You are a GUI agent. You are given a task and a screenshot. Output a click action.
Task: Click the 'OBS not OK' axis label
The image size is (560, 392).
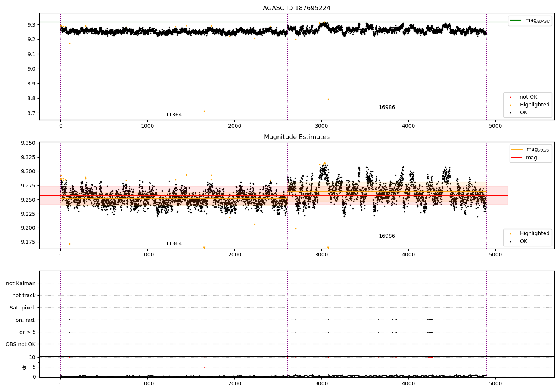pyautogui.click(x=21, y=344)
